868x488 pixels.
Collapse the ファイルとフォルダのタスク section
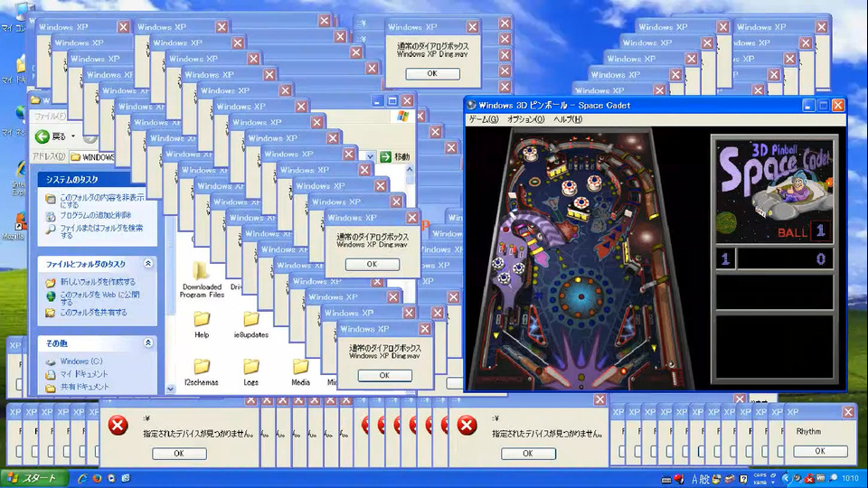tap(147, 264)
